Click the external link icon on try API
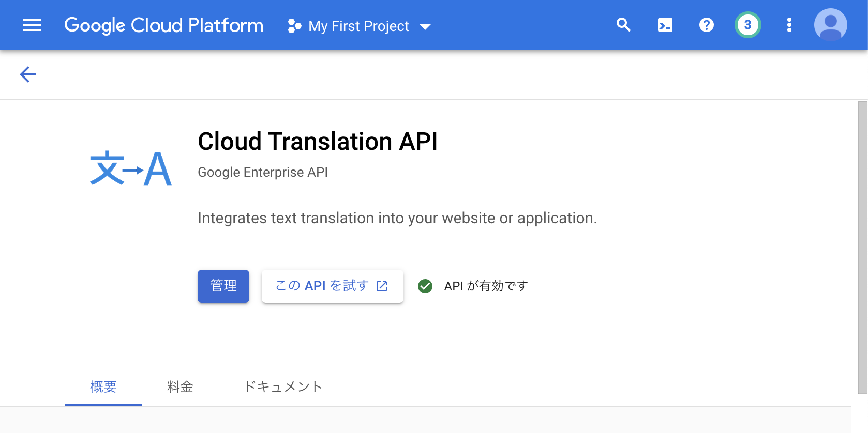Viewport: 868px width, 433px height. point(382,286)
